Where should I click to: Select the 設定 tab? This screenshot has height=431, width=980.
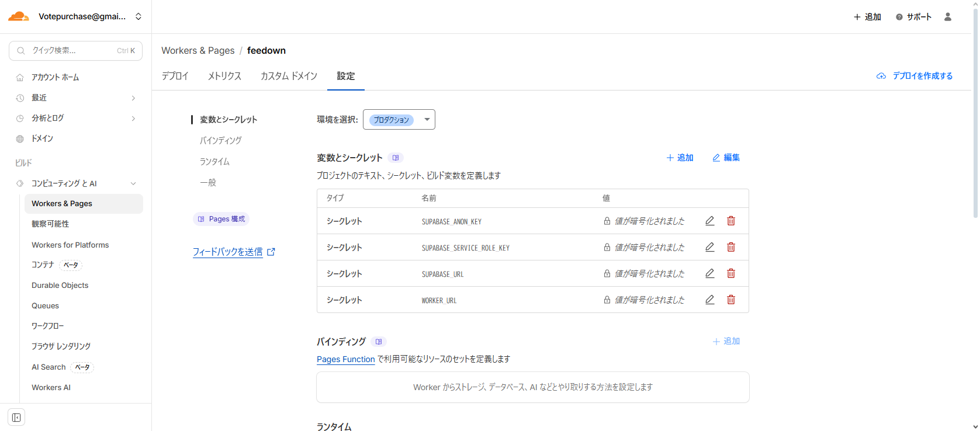(346, 76)
